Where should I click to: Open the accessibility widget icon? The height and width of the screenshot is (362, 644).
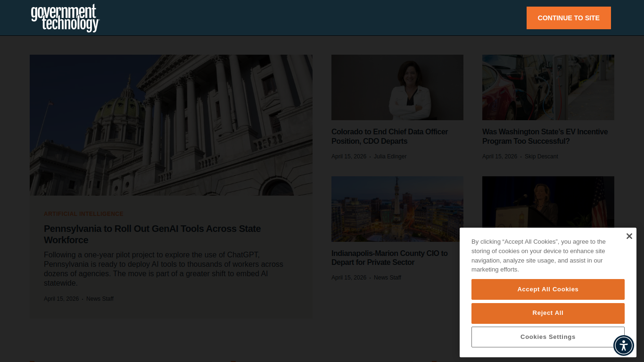pyautogui.click(x=624, y=346)
